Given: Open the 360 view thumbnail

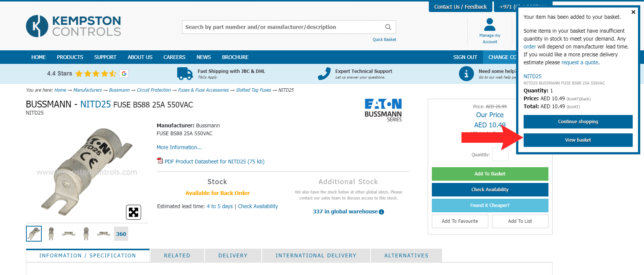Looking at the screenshot, I should 121,234.
